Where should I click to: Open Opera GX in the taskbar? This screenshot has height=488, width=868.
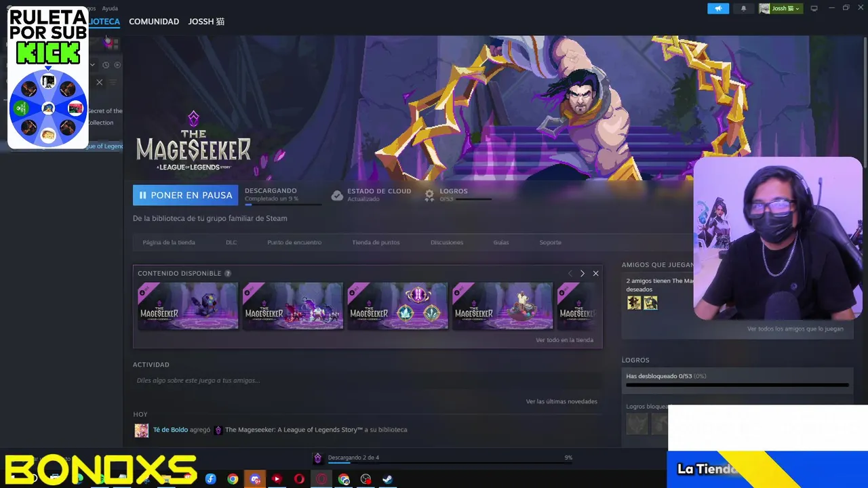321,479
